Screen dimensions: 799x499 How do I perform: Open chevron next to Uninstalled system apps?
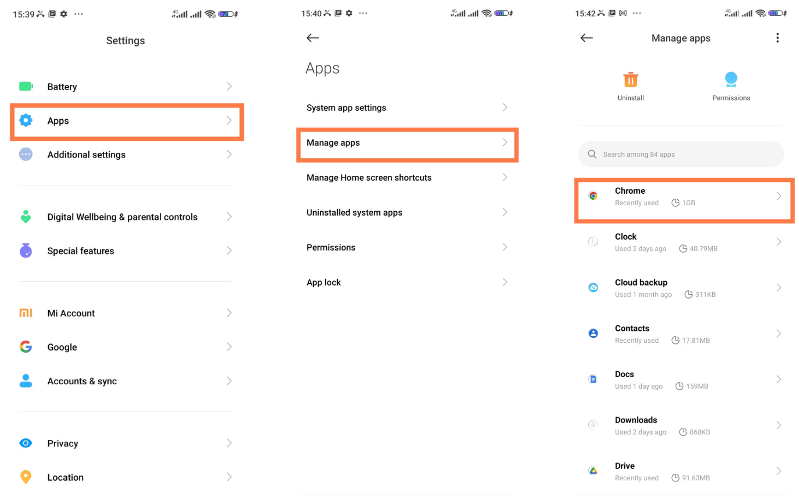coord(504,212)
